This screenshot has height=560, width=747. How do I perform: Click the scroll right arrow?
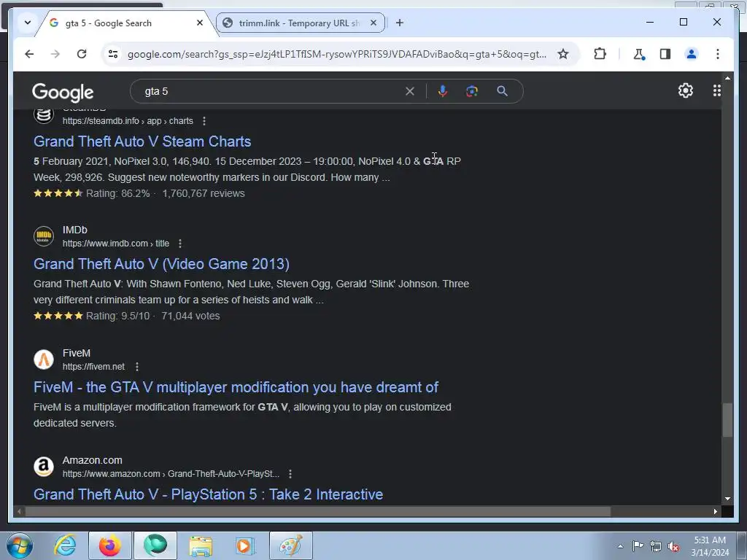715,511
